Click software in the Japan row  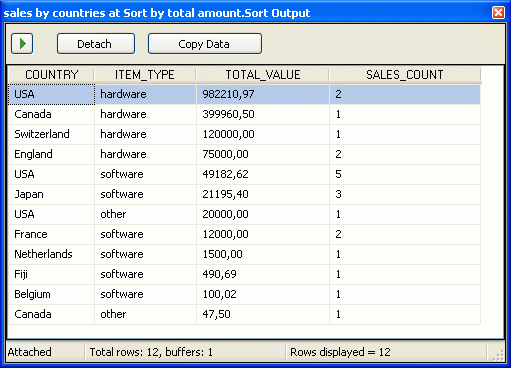pyautogui.click(x=145, y=194)
